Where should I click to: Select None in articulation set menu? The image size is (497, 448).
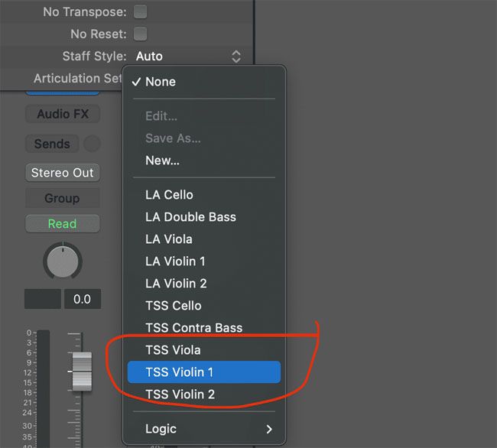pyautogui.click(x=161, y=82)
